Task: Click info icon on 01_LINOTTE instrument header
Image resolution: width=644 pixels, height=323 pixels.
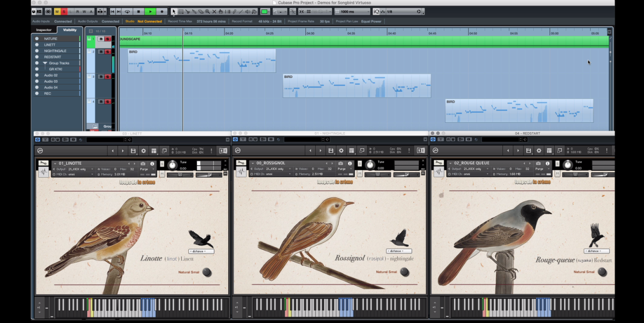Action: click(152, 164)
